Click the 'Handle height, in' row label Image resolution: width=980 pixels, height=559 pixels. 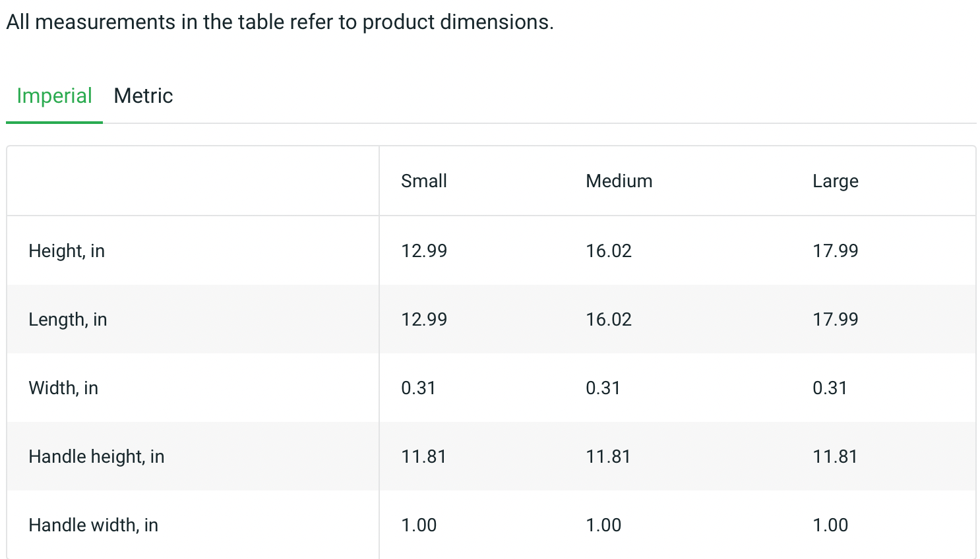click(x=96, y=457)
